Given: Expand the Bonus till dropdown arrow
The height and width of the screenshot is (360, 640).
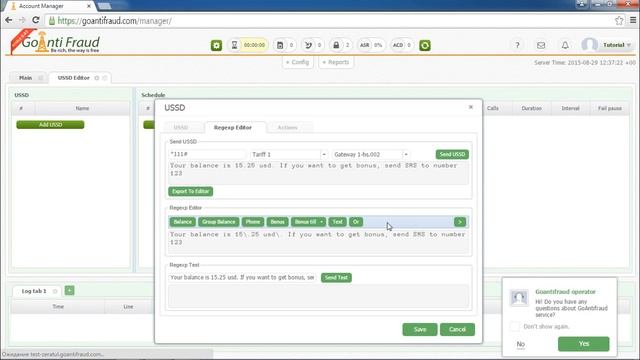Looking at the screenshot, I should (322, 222).
